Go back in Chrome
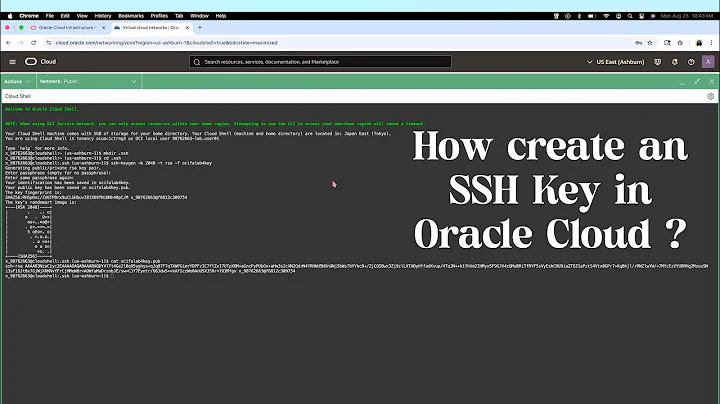Screen dimensions: 720x404 point(8,43)
